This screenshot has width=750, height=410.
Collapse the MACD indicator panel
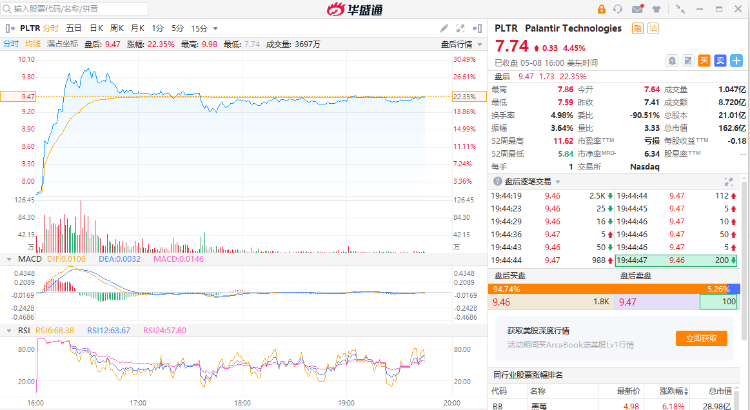(9, 259)
